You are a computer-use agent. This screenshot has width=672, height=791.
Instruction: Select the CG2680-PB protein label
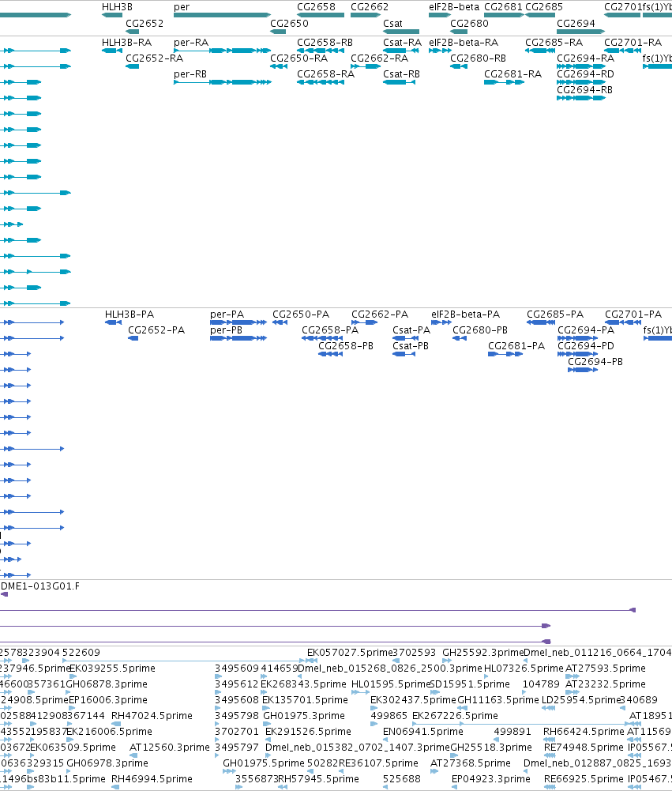pos(480,330)
